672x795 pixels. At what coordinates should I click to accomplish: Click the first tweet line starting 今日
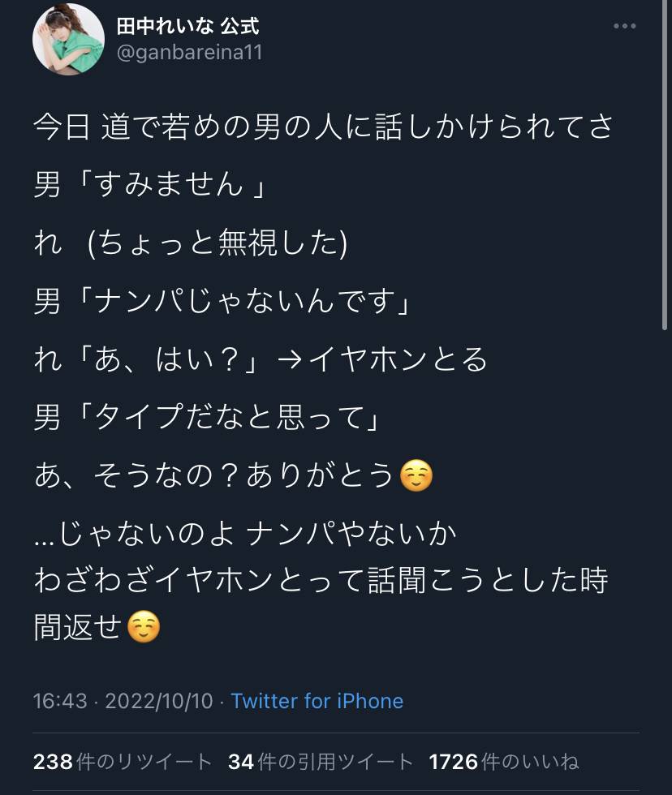click(x=323, y=127)
